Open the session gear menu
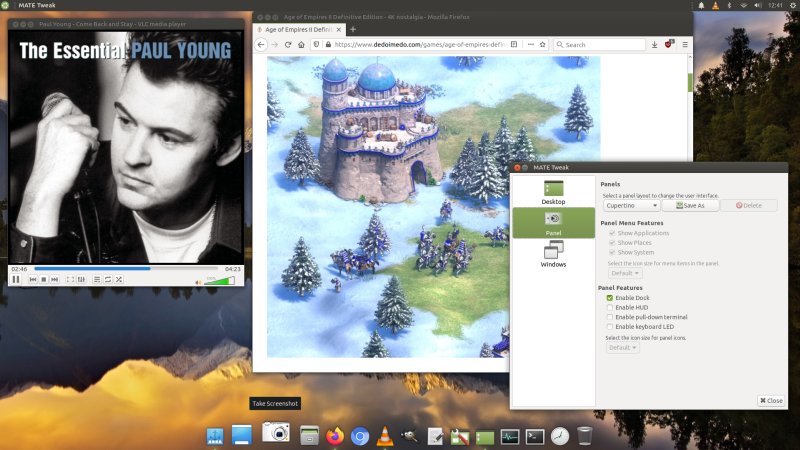800x450 pixels. tap(793, 5)
